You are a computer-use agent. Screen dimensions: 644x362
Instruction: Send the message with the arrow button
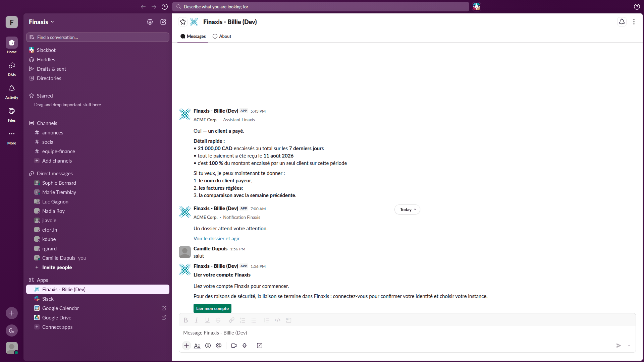619,346
